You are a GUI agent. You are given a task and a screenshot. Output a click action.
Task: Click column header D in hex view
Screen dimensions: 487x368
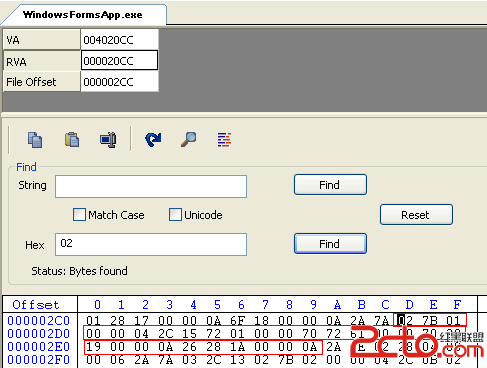409,305
